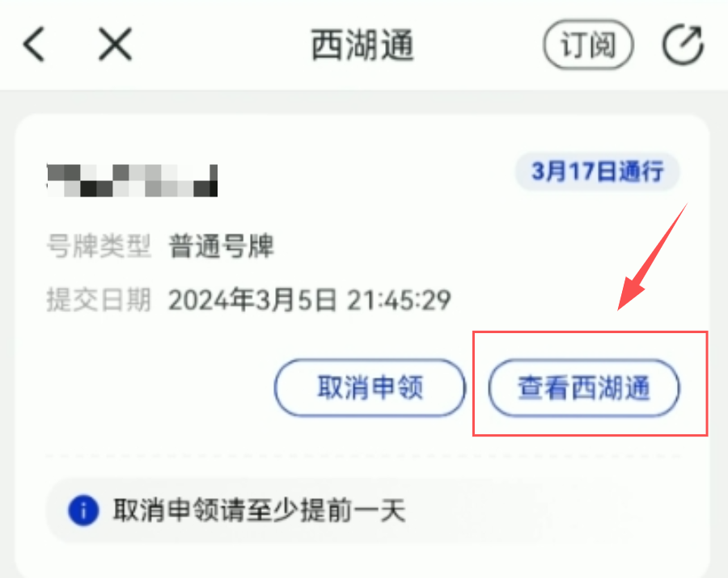Tap the blue info icon
Screen dimensions: 728x578
point(83,511)
